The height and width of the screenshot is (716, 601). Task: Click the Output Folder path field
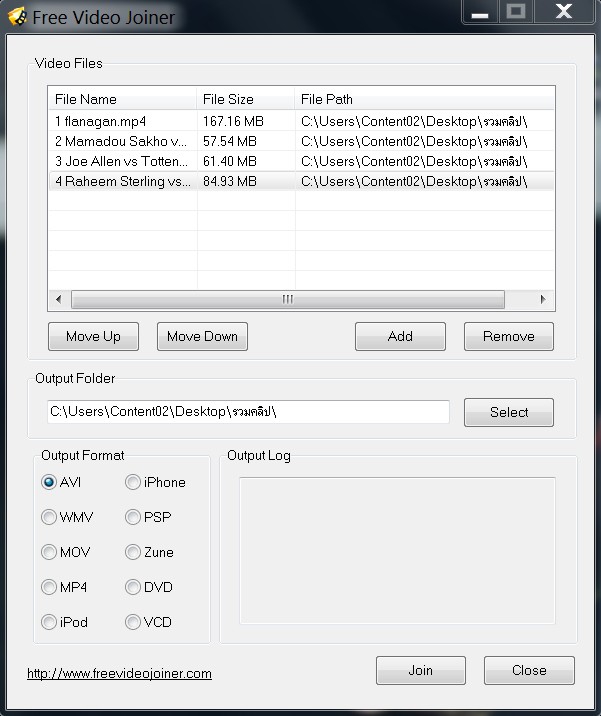(x=248, y=412)
